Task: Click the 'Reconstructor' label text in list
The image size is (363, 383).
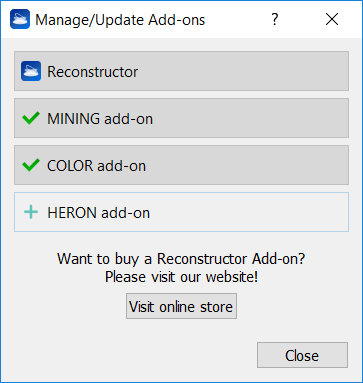Action: (x=93, y=72)
